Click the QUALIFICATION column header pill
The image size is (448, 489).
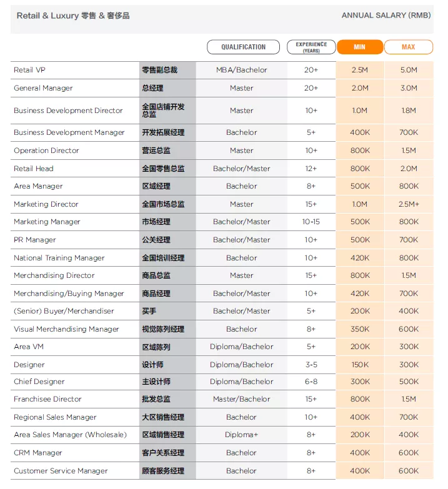click(243, 47)
